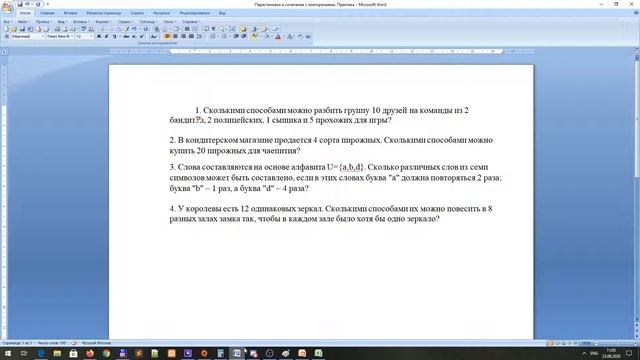This screenshot has width=640, height=360.
Task: Click the ruler toggle above the scrollbar
Action: [x=637, y=50]
